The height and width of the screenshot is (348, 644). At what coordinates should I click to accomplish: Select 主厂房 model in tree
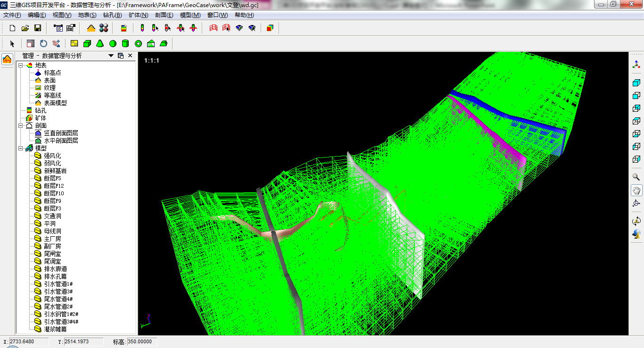[52, 239]
